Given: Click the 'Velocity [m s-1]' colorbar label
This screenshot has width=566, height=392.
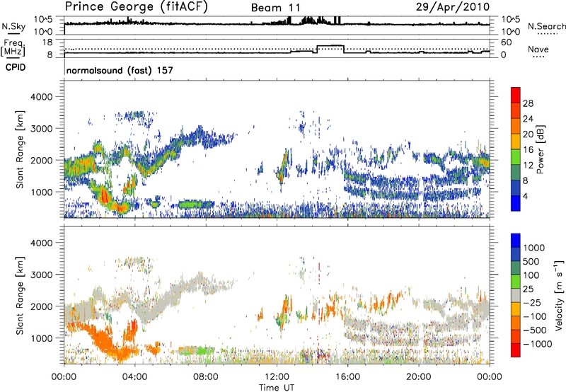Looking at the screenshot, I should pos(559,295).
